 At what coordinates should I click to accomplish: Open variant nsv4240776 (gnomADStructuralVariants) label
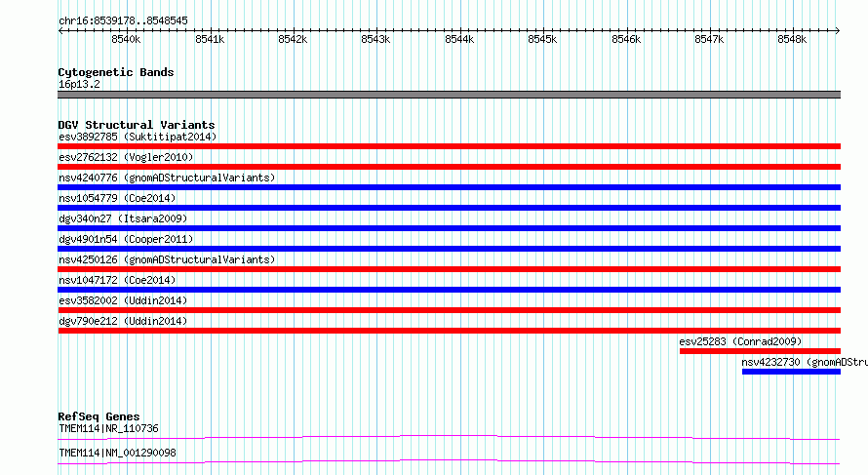point(167,178)
